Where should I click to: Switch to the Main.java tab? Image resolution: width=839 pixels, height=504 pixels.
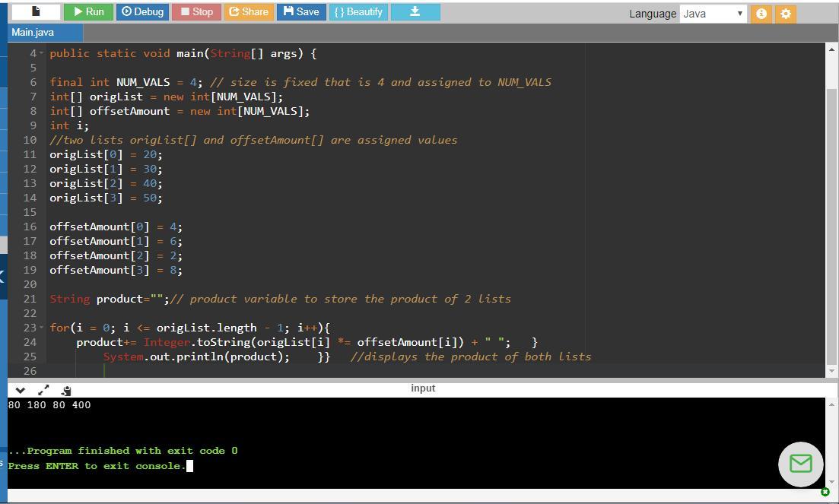[x=33, y=33]
